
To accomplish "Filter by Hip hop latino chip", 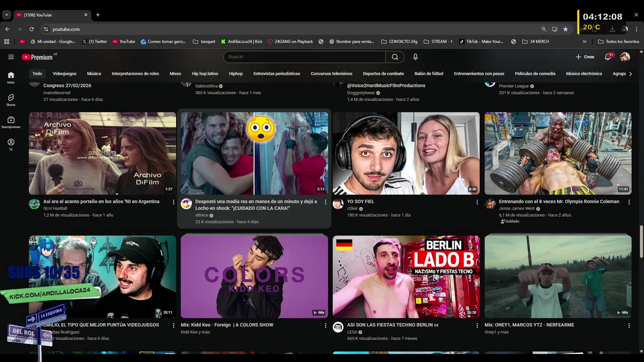I will 205,73.
